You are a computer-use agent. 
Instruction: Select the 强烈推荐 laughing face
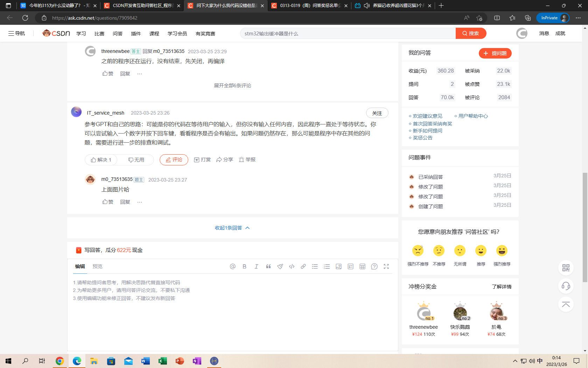pyautogui.click(x=502, y=251)
